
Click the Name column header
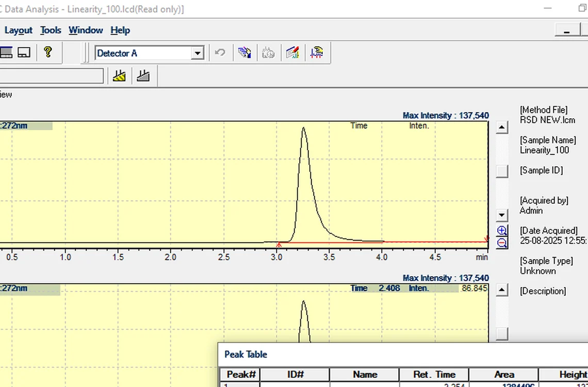[x=365, y=374]
